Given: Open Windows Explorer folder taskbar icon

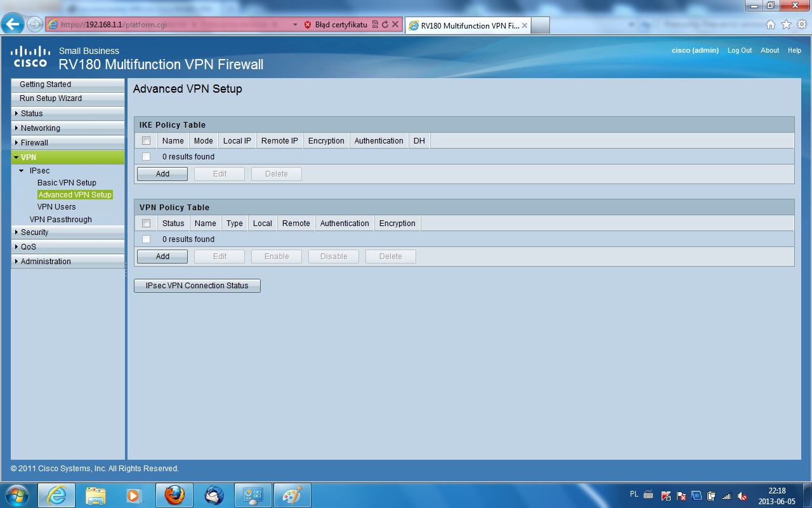Looking at the screenshot, I should click(x=96, y=495).
